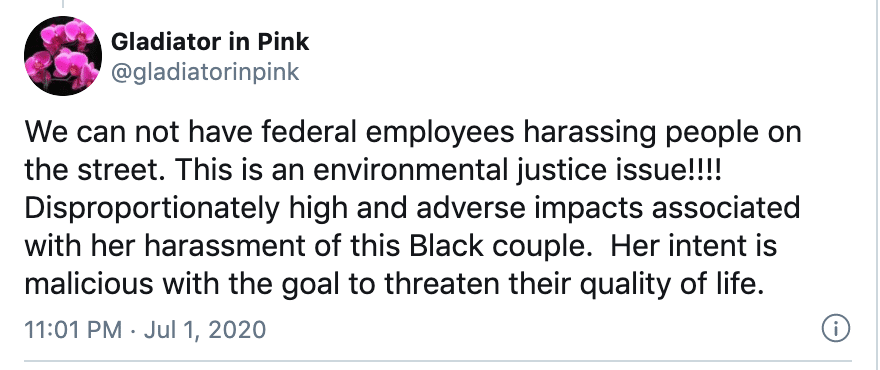The height and width of the screenshot is (370, 880).
Task: Click the divider line below the timestamp
Action: [438, 360]
